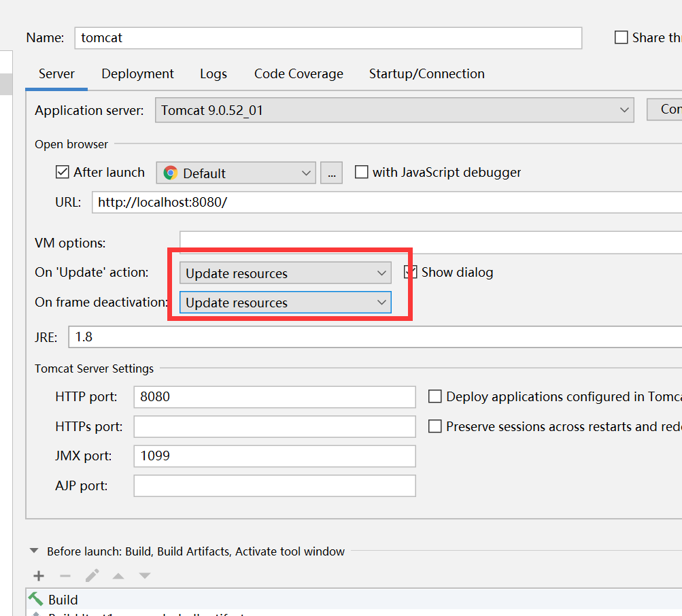Move the Before launch task up
The height and width of the screenshot is (616, 682).
pyautogui.click(x=118, y=576)
